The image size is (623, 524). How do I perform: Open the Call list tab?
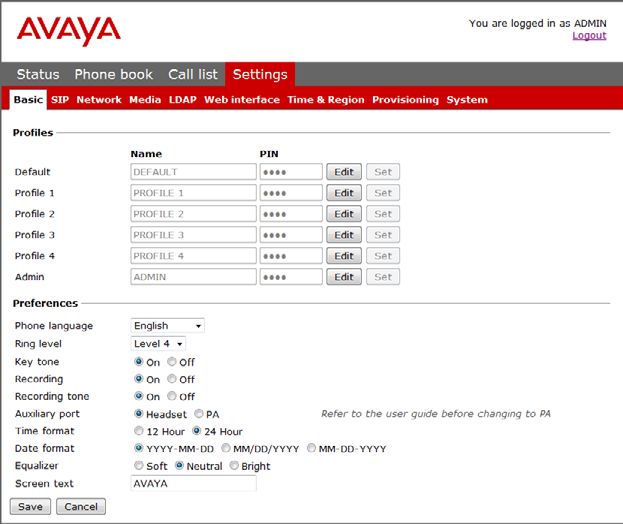pyautogui.click(x=193, y=74)
